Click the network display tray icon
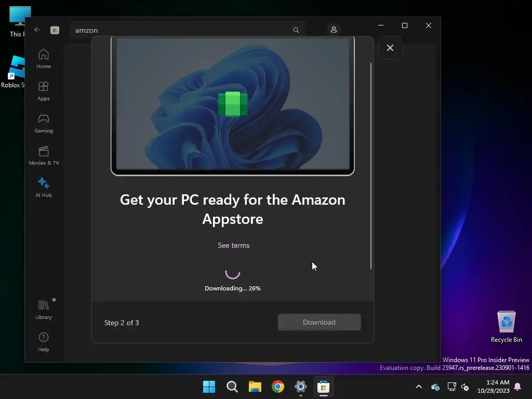 pyautogui.click(x=451, y=387)
